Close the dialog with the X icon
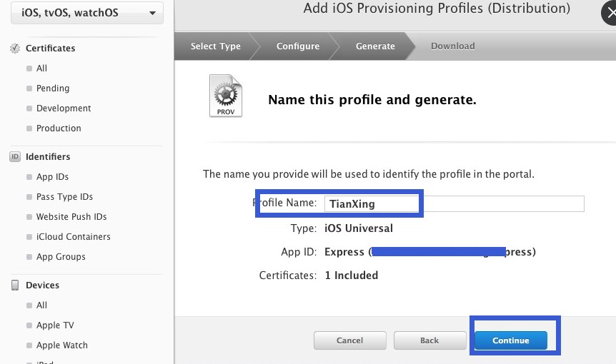 point(607,12)
